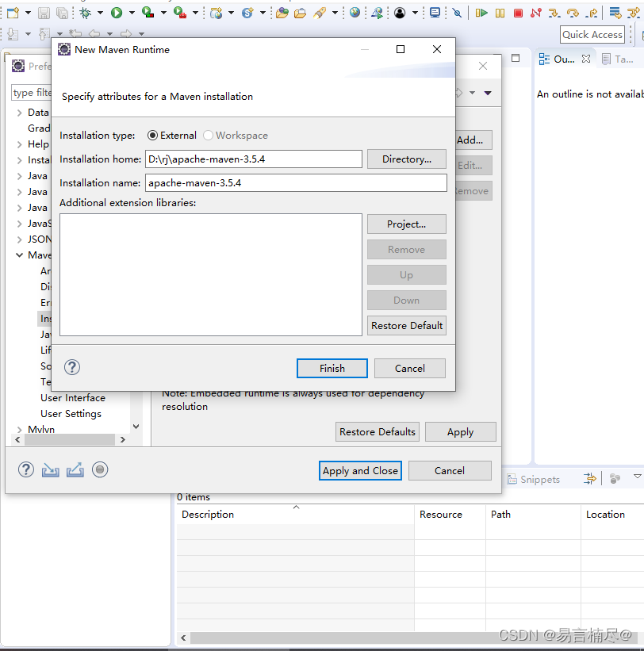644x651 pixels.
Task: Click the Preferences export icon
Action: click(x=75, y=470)
